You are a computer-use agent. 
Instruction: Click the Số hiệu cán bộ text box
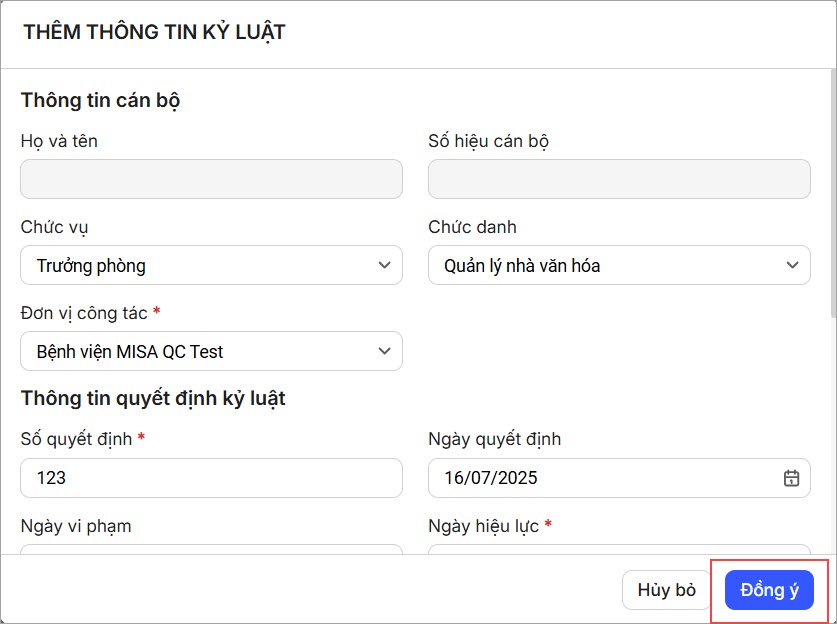point(619,179)
